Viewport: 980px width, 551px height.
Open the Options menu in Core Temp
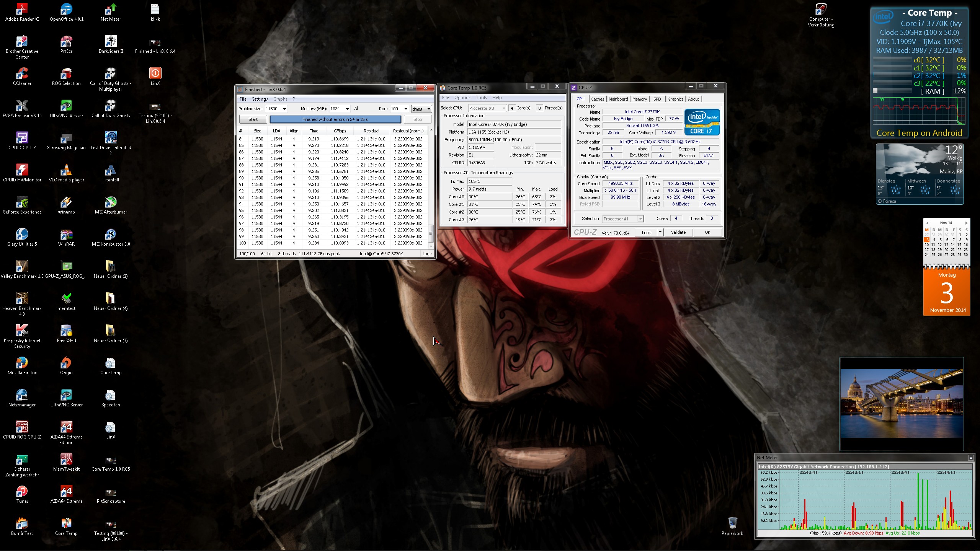point(462,98)
